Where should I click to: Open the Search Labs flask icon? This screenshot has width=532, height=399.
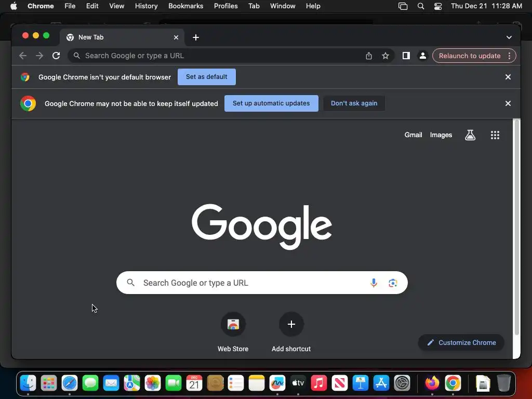coord(470,135)
